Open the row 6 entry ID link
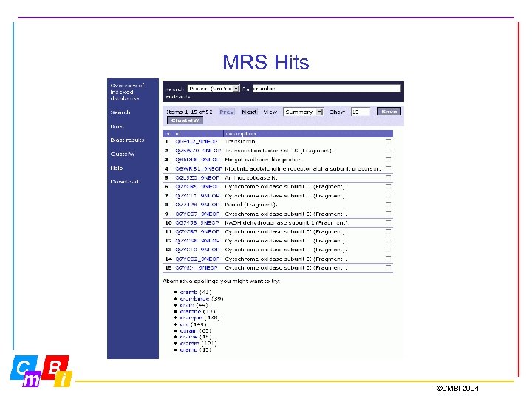Image resolution: width=532 pixels, height=399 pixels. tap(197, 187)
